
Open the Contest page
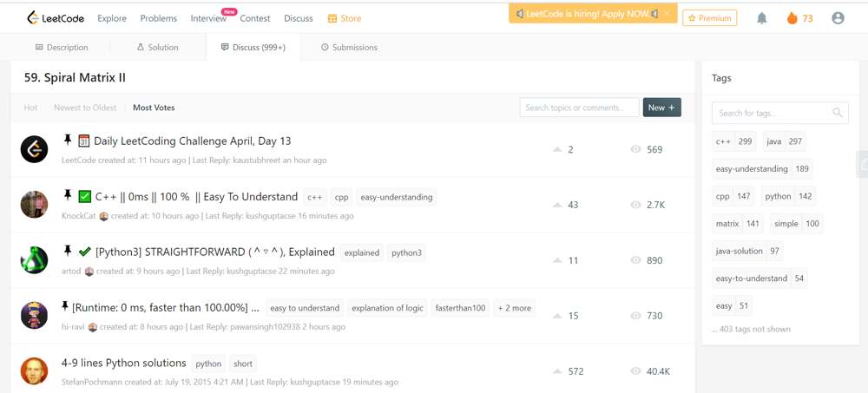255,18
